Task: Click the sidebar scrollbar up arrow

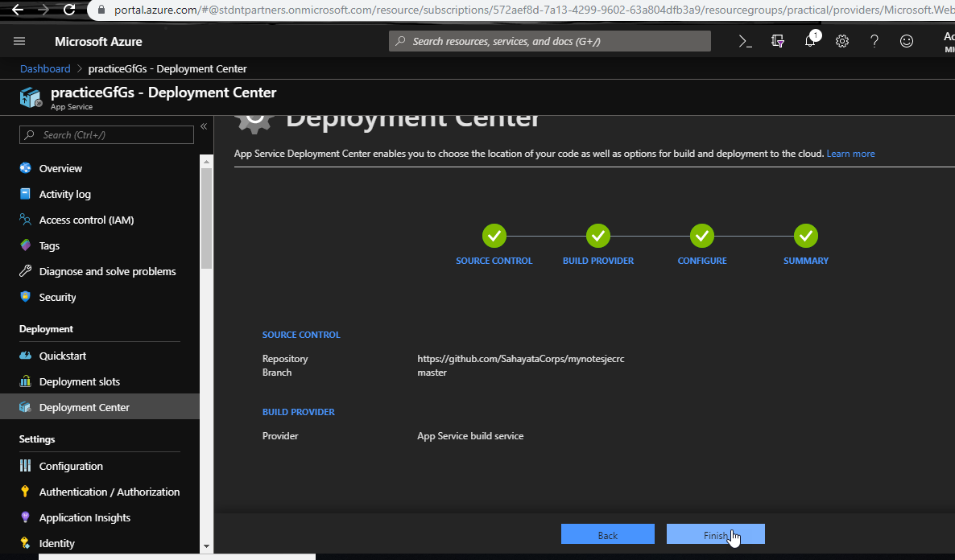Action: [x=206, y=161]
